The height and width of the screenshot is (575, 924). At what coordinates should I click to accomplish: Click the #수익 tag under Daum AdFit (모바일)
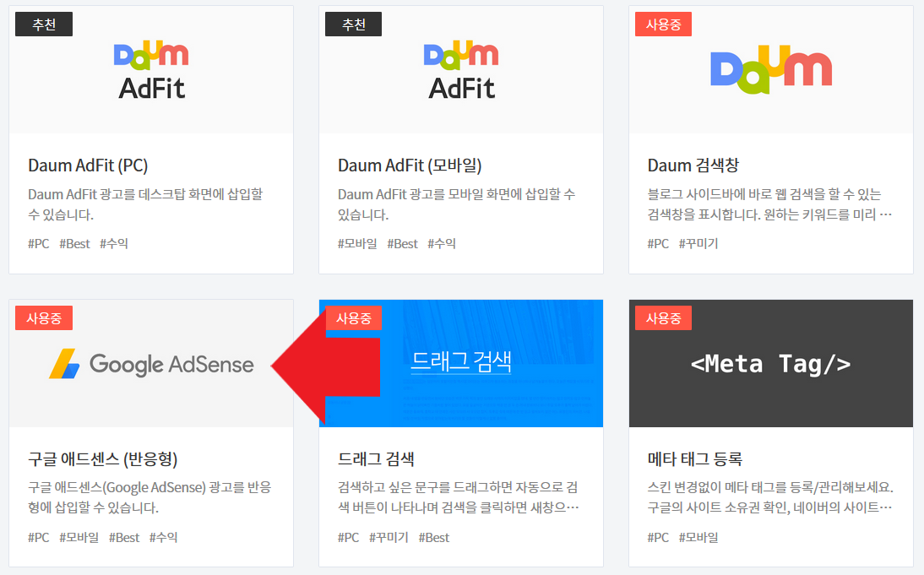tap(442, 243)
